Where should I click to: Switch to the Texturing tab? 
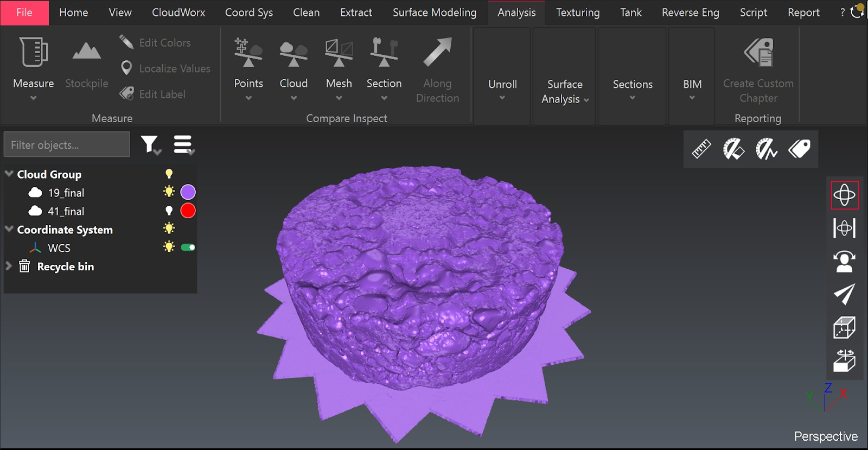click(x=578, y=12)
